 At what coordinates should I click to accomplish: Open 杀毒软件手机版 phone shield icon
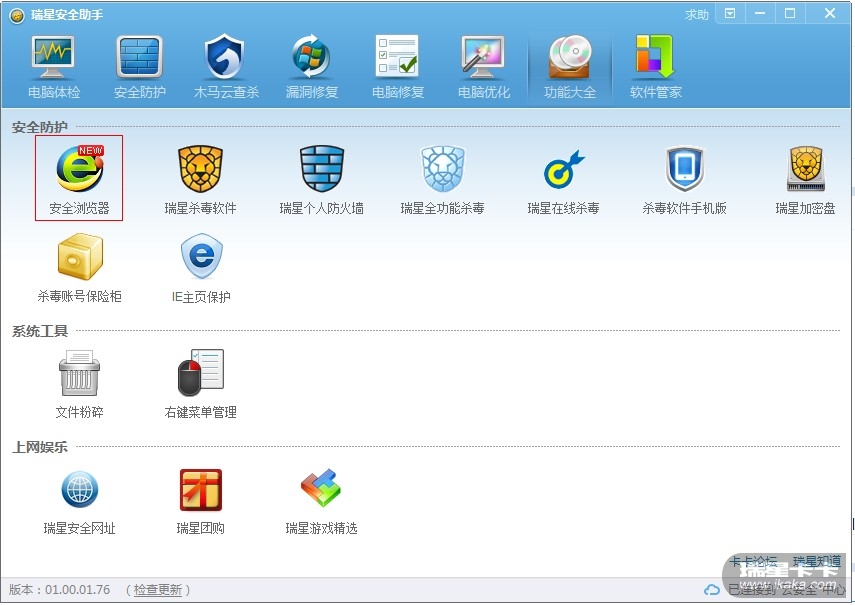684,169
